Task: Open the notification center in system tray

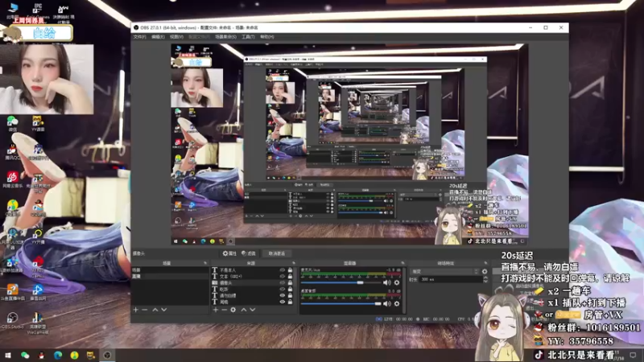Action: click(633, 355)
